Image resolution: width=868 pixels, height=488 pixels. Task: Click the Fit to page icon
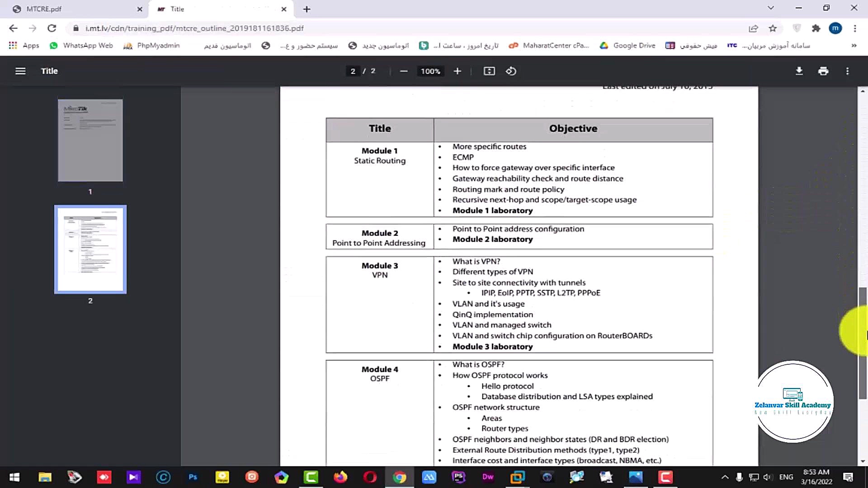point(489,71)
